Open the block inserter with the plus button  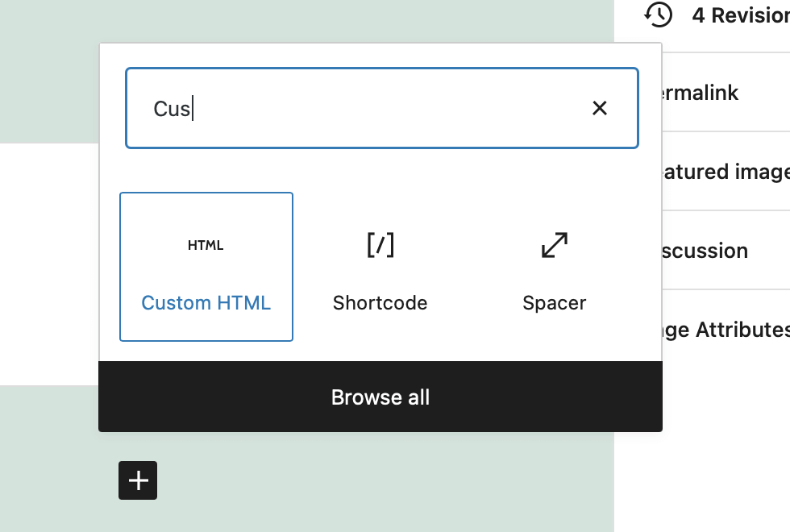click(x=137, y=480)
